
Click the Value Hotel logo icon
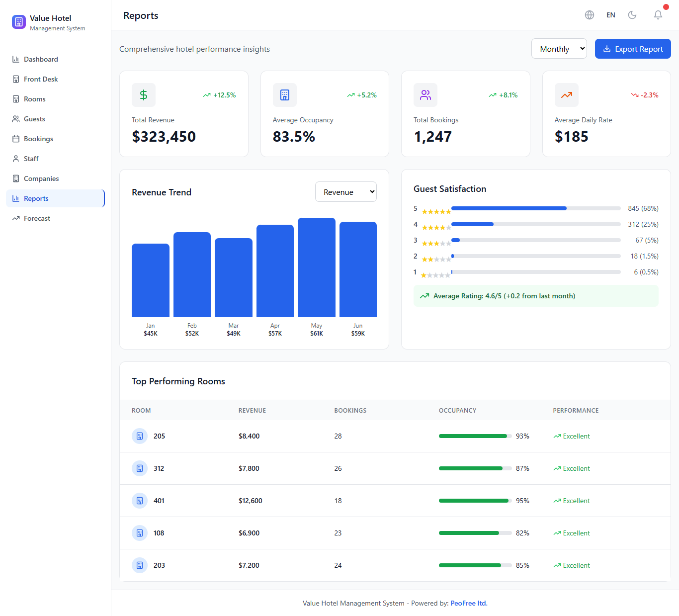(x=19, y=22)
